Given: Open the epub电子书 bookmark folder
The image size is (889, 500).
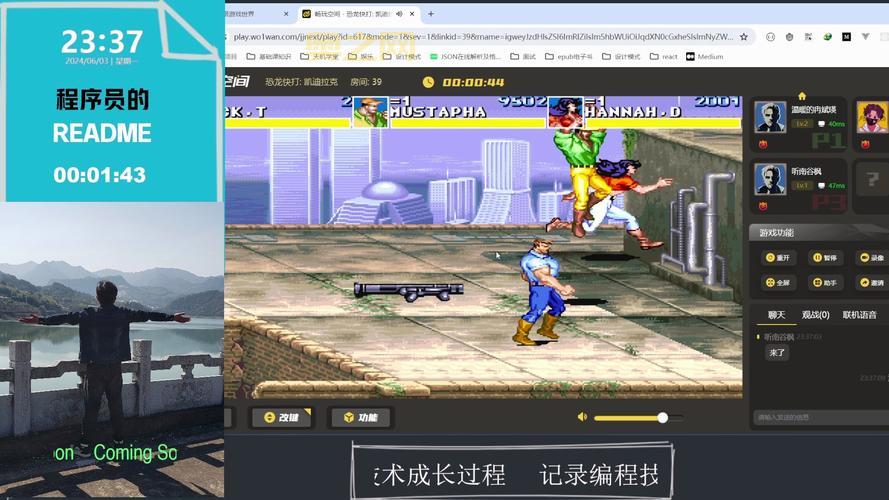Looking at the screenshot, I should [x=569, y=57].
